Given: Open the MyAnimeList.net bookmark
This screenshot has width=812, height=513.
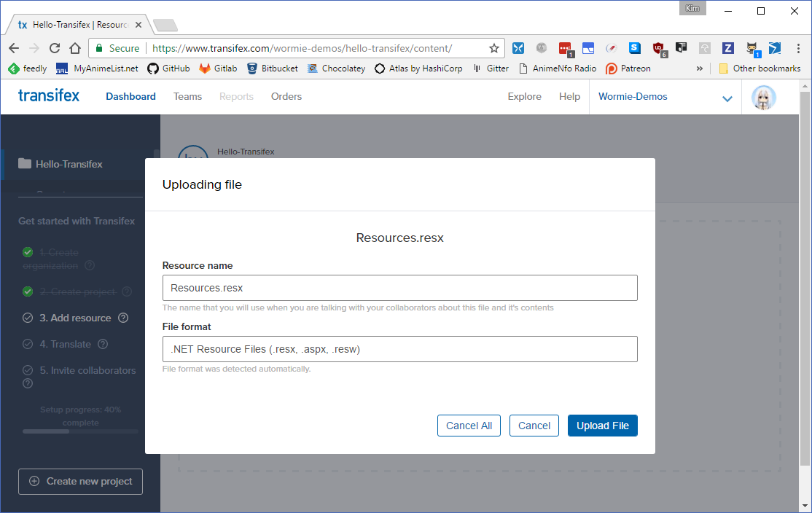Looking at the screenshot, I should pos(97,68).
